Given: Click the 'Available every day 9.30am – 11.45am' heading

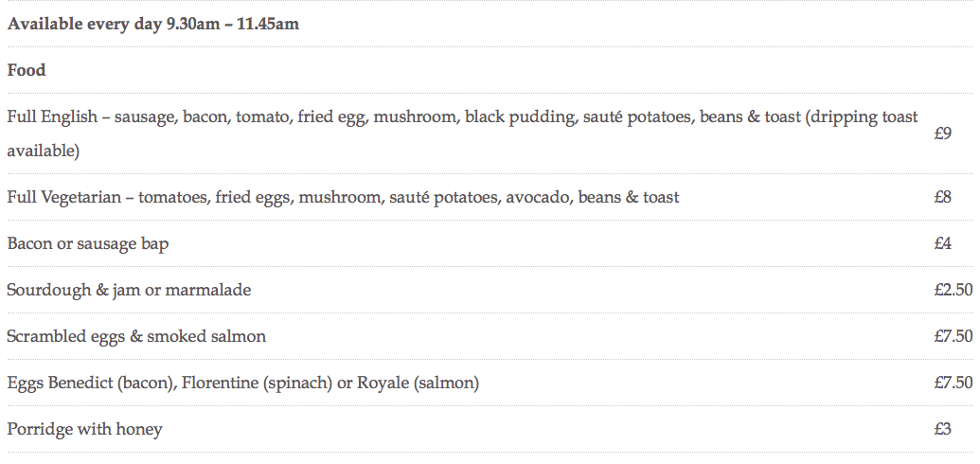Looking at the screenshot, I should [x=152, y=24].
